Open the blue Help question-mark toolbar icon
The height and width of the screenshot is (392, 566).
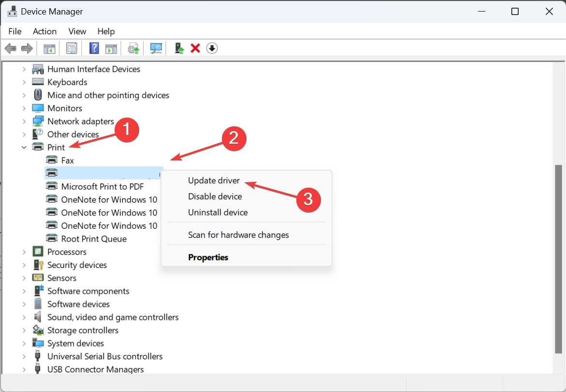94,48
